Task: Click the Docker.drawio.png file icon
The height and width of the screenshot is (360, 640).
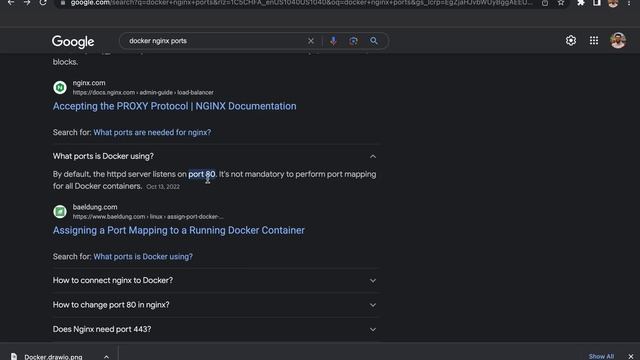Action: 14,356
